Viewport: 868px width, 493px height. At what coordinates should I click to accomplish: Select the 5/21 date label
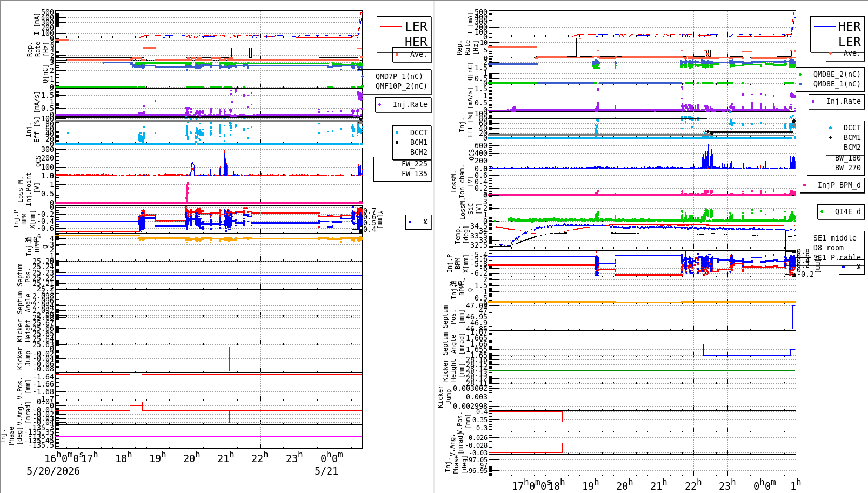coord(326,471)
